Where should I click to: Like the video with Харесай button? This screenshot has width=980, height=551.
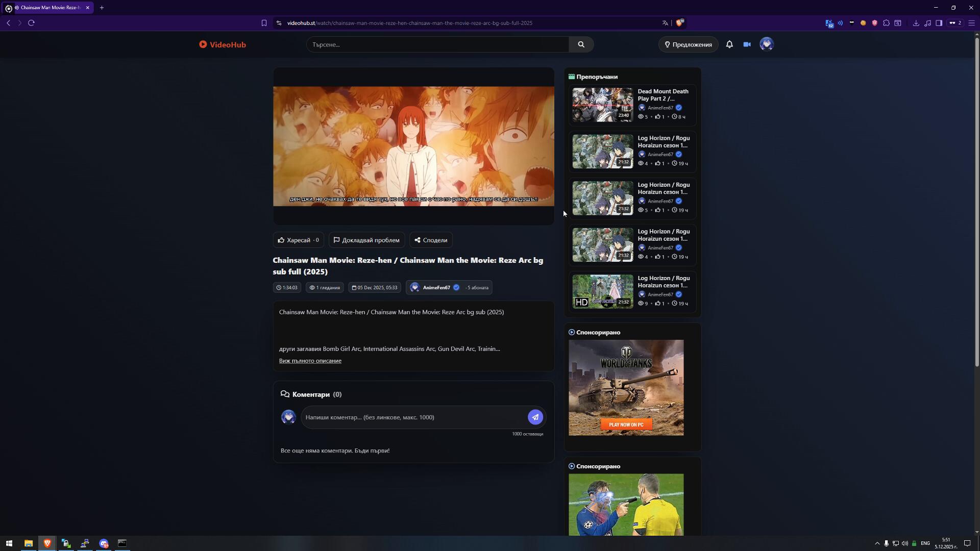[298, 240]
